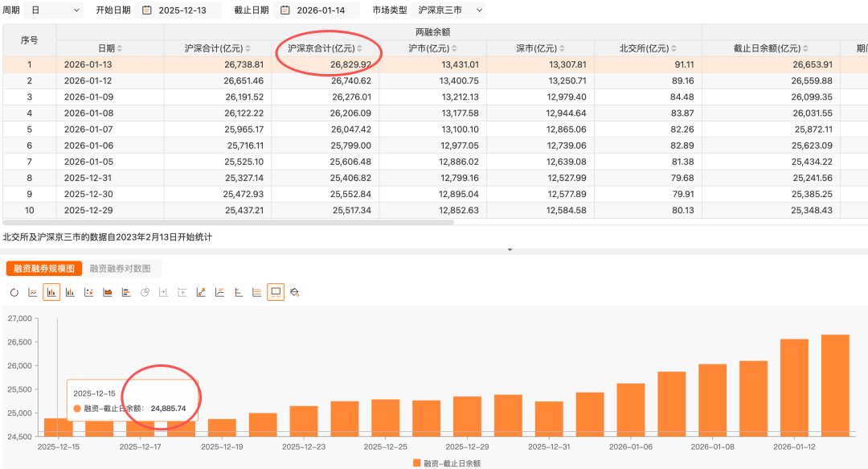Select the row dated 2025-12-30
868x469 pixels.
click(x=435, y=194)
